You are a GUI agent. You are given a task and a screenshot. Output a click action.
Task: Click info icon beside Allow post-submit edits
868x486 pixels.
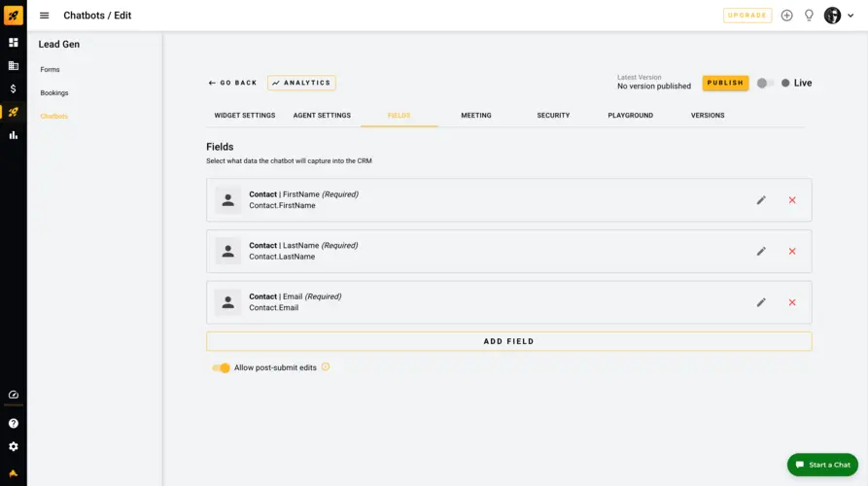pos(326,366)
